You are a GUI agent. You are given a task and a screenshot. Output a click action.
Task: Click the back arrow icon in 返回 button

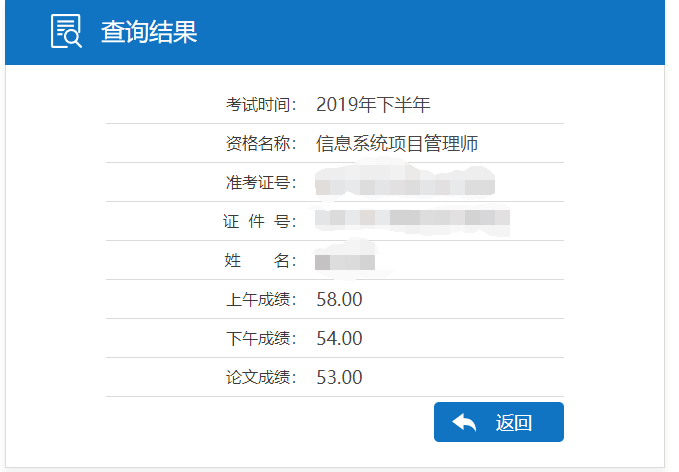point(464,422)
